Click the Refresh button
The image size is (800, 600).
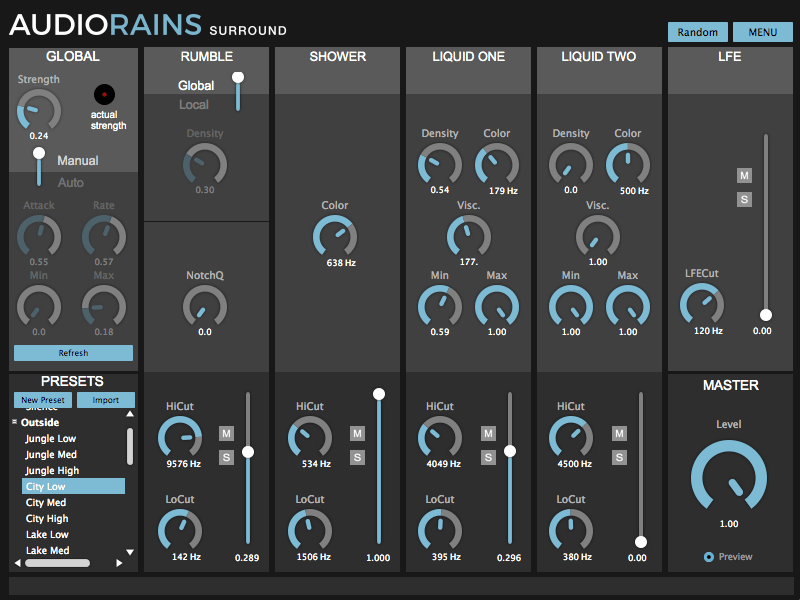click(x=73, y=353)
